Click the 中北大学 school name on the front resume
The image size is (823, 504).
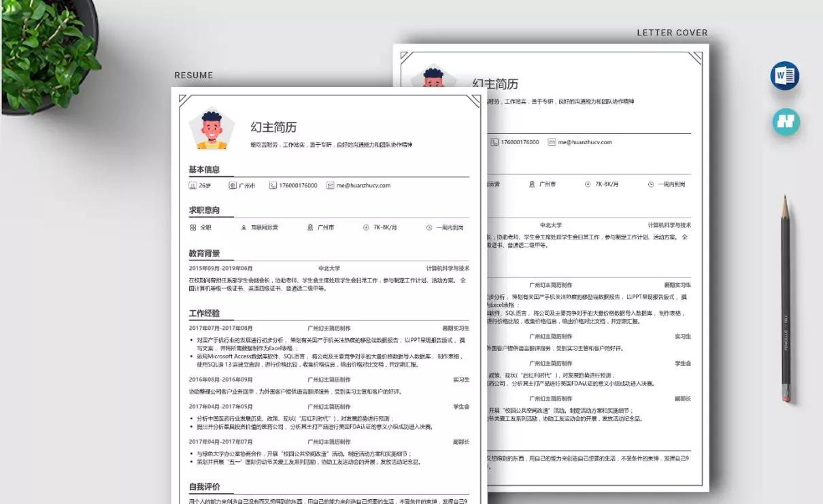pos(329,269)
